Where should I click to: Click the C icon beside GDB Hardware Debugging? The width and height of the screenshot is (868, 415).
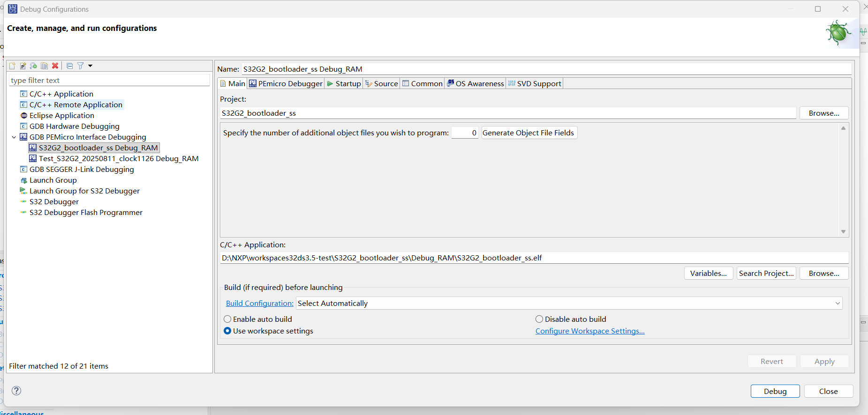23,126
